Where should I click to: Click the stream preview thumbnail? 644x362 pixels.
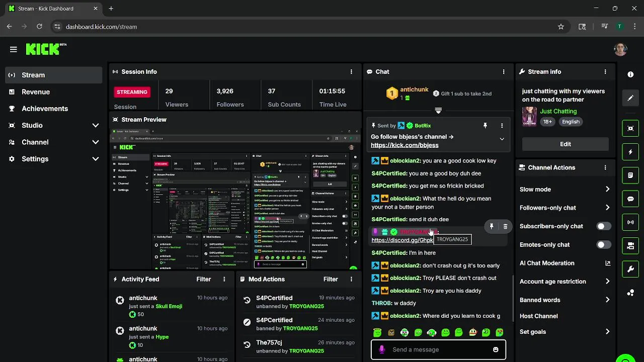[x=235, y=199]
